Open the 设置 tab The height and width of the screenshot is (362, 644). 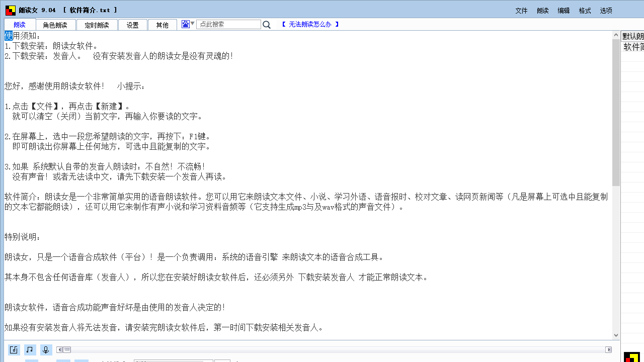132,24
